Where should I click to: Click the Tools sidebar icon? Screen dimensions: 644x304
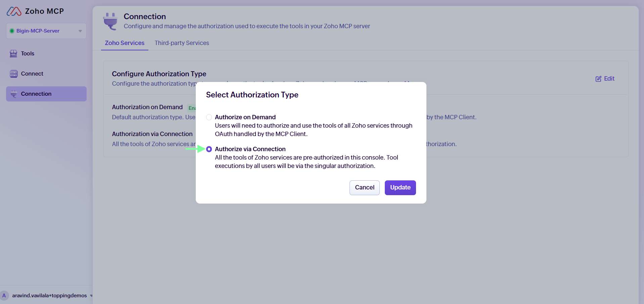pyautogui.click(x=13, y=54)
